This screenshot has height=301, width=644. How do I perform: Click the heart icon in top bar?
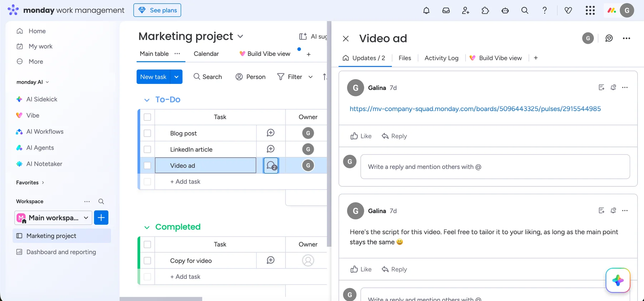(x=568, y=10)
